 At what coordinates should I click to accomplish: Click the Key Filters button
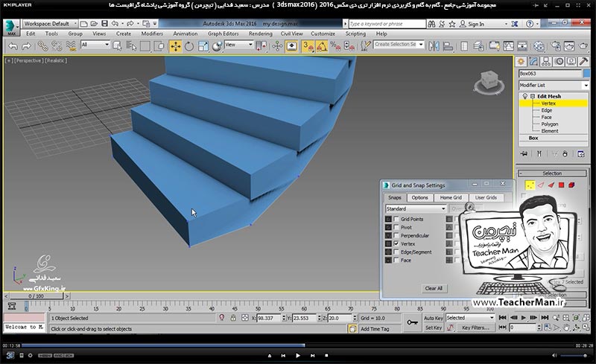point(475,328)
